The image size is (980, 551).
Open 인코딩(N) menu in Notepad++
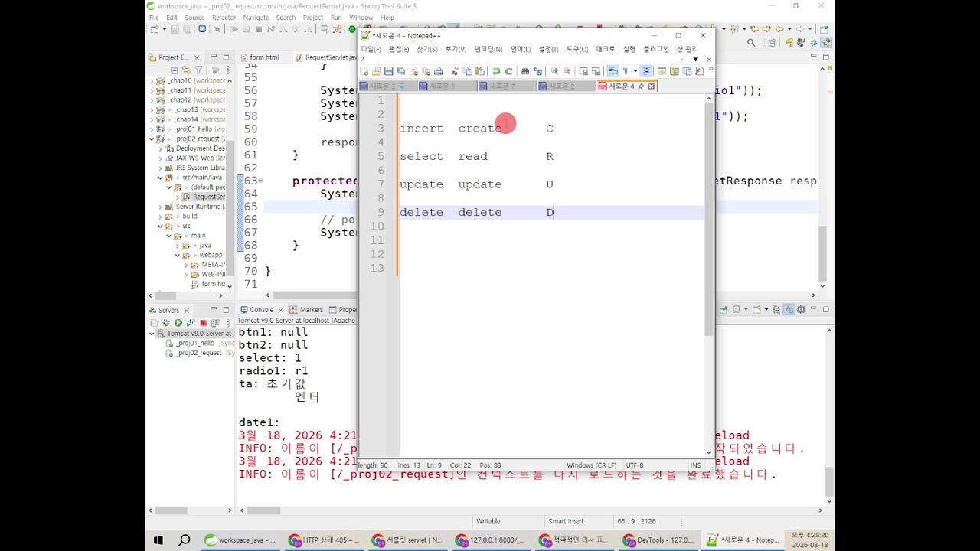point(488,49)
